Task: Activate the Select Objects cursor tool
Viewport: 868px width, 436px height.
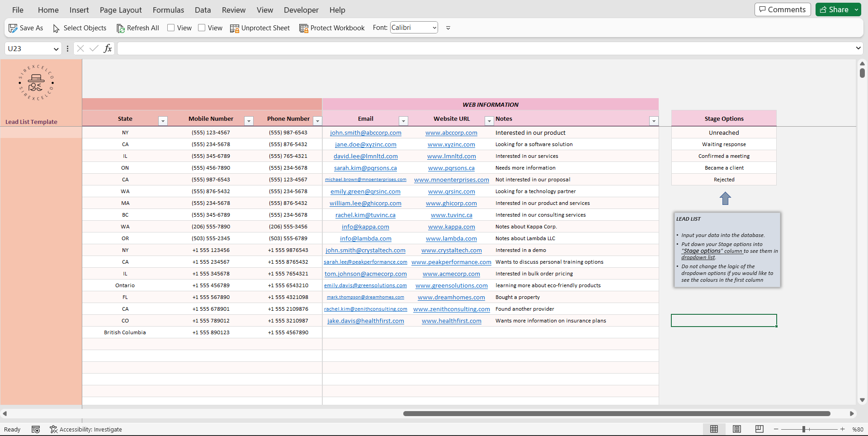Action: click(56, 28)
